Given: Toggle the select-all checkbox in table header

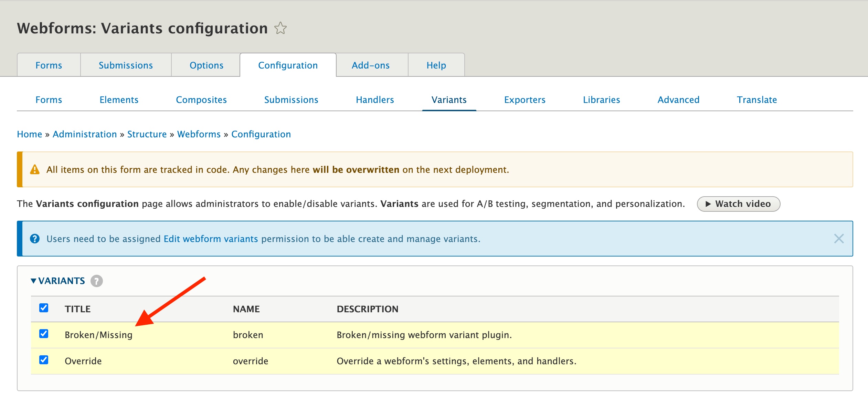Looking at the screenshot, I should tap(44, 309).
